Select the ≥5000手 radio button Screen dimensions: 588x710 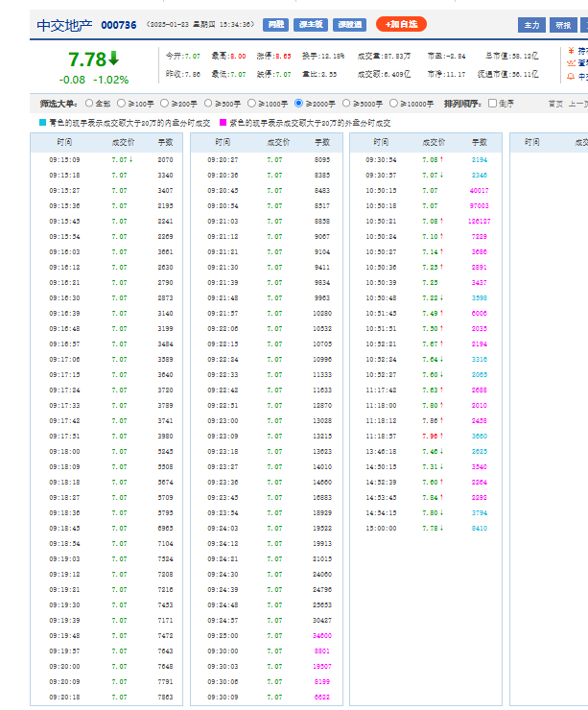[x=348, y=103]
